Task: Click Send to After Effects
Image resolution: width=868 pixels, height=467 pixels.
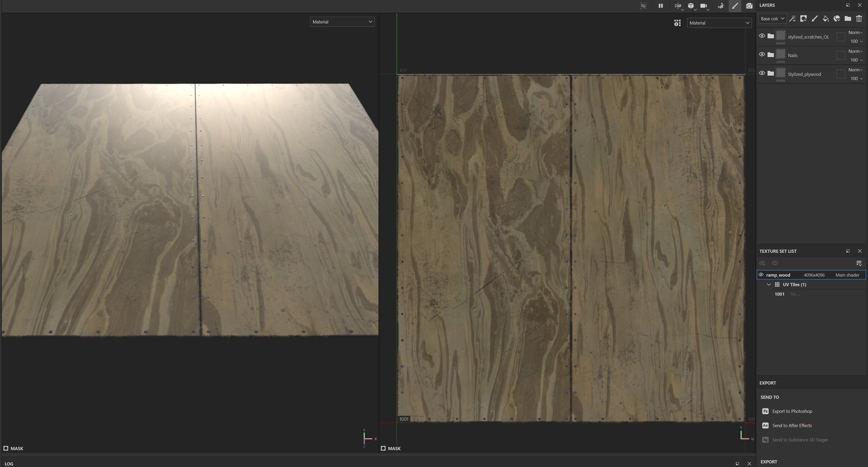Action: (792, 426)
